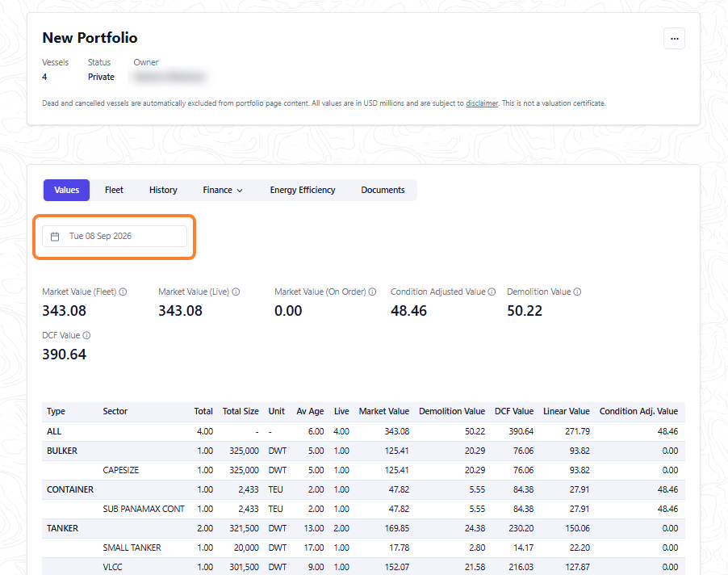Click the calendar icon in date field

tap(55, 237)
